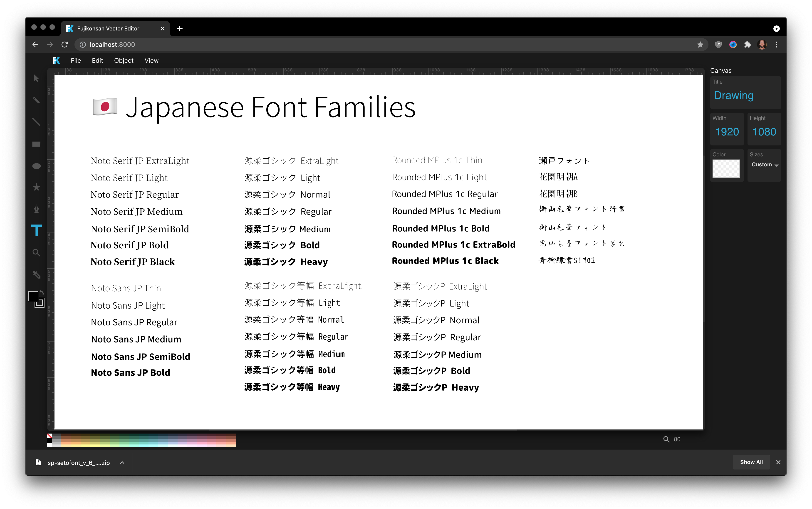Screen dimensions: 812x509
Task: Select the Rounded MPlus 1c Thin text
Action: click(437, 160)
